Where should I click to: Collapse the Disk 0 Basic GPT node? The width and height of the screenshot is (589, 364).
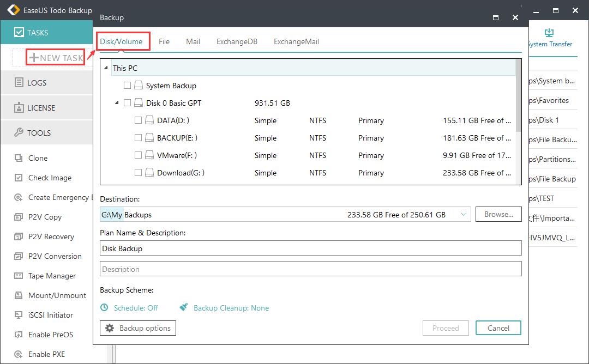[x=117, y=103]
